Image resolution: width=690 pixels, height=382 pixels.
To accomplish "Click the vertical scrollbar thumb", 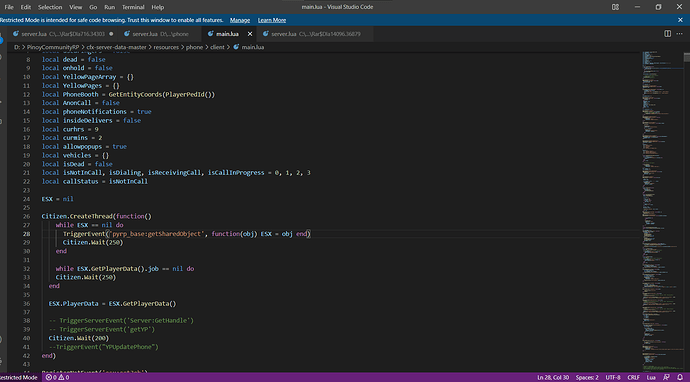I will click(687, 57).
